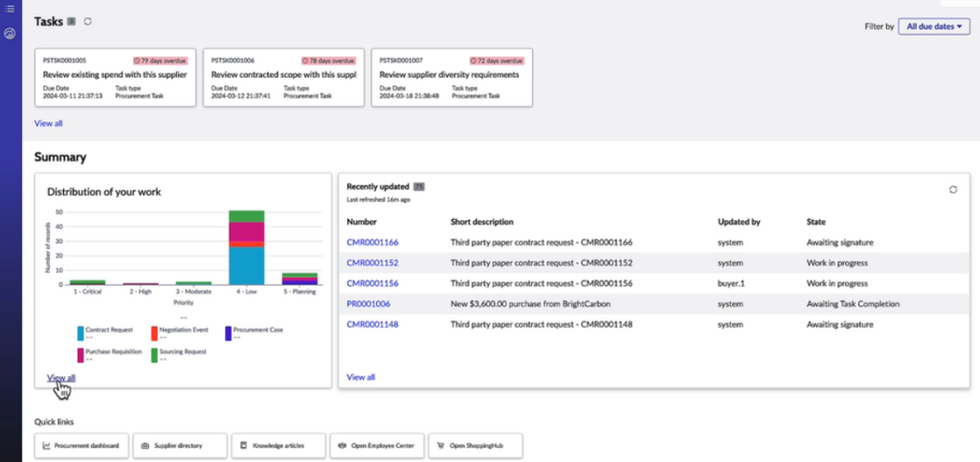Click View all under Distribution of your work
The image size is (980, 462).
pyautogui.click(x=61, y=378)
